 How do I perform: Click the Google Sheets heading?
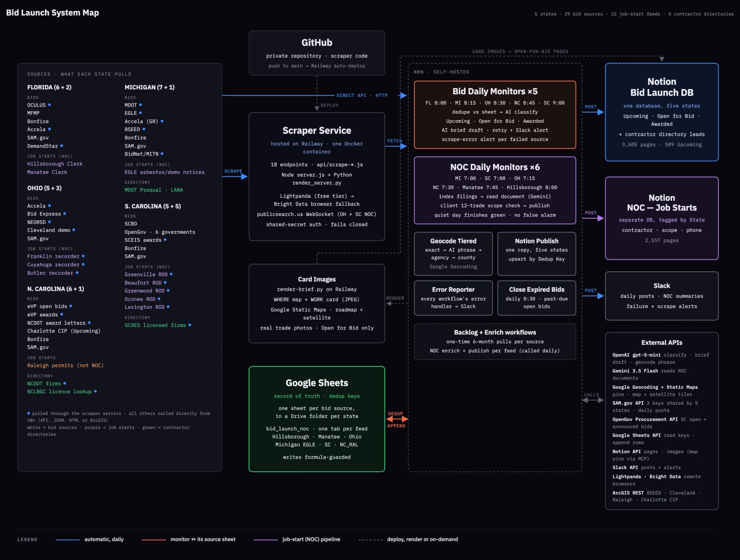pos(317,383)
